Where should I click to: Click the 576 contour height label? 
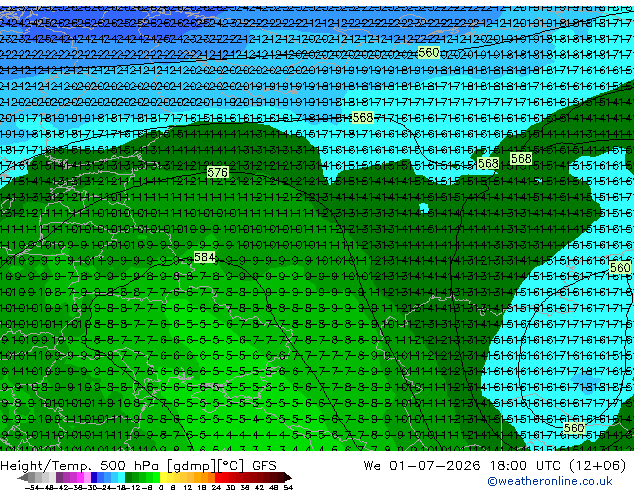point(218,173)
